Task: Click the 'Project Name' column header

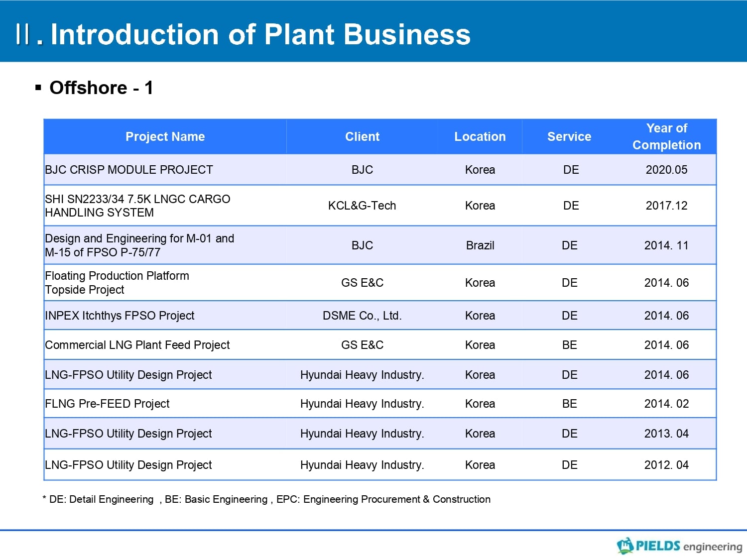Action: click(165, 136)
